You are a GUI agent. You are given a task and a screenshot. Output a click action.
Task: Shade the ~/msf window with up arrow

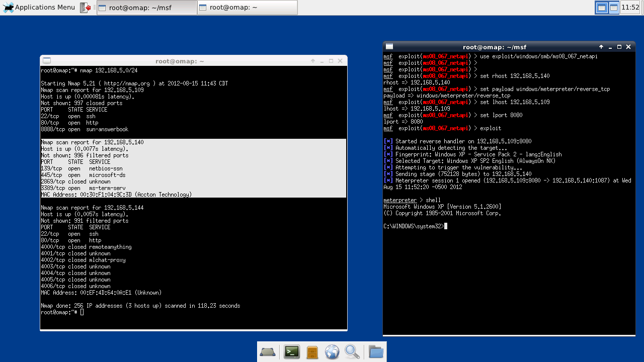pyautogui.click(x=601, y=47)
